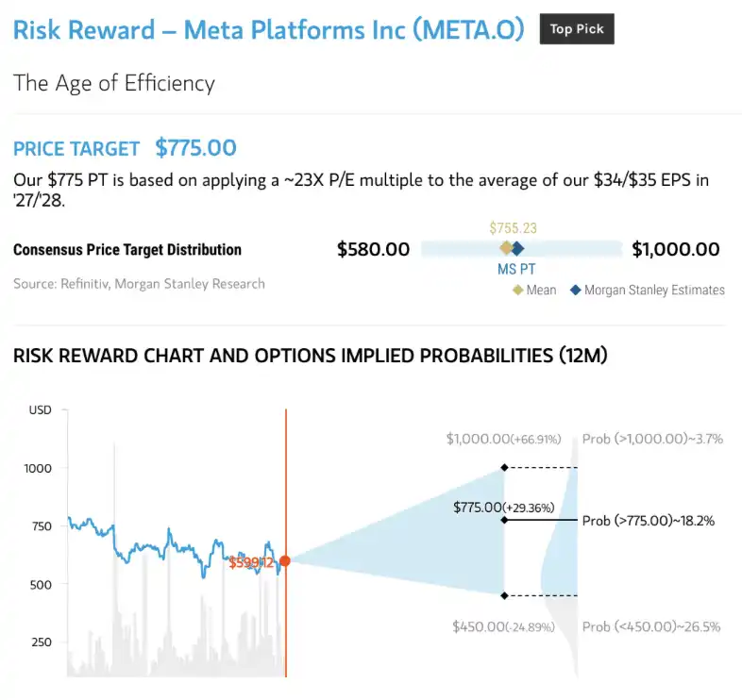Click the 1000 USD axis label
This screenshot has height=700, width=742.
coord(38,468)
